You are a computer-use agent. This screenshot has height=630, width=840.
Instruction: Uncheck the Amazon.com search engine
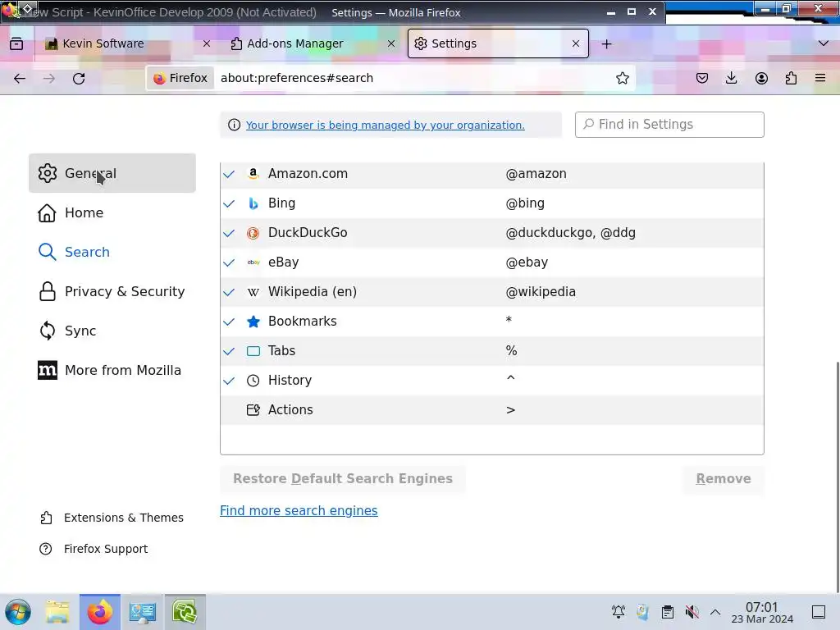[229, 174]
